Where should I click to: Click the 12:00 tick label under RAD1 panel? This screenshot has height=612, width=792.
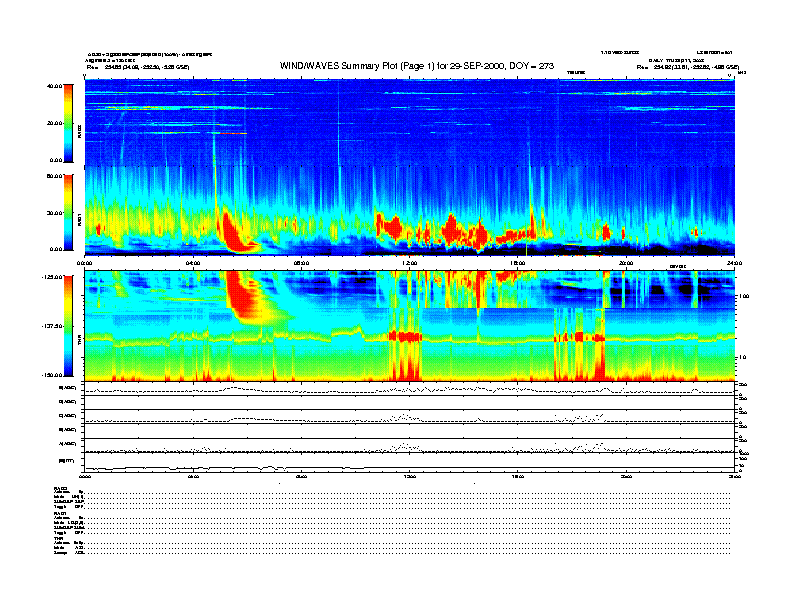point(410,263)
